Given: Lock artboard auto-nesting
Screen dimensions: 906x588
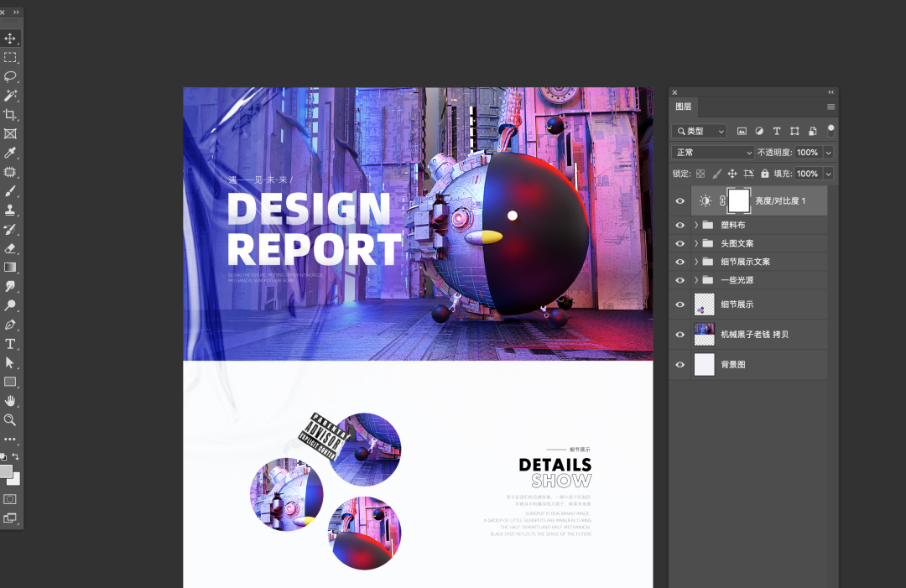Looking at the screenshot, I should (749, 174).
